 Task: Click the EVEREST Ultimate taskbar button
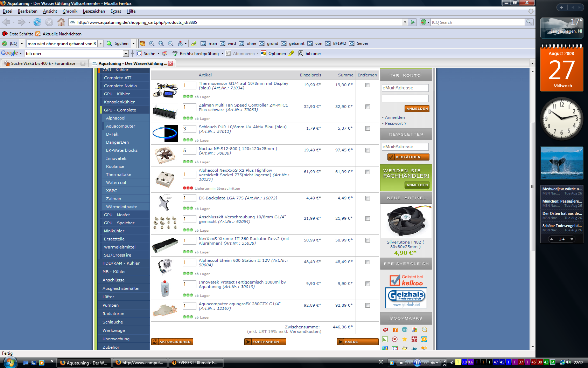click(x=196, y=363)
